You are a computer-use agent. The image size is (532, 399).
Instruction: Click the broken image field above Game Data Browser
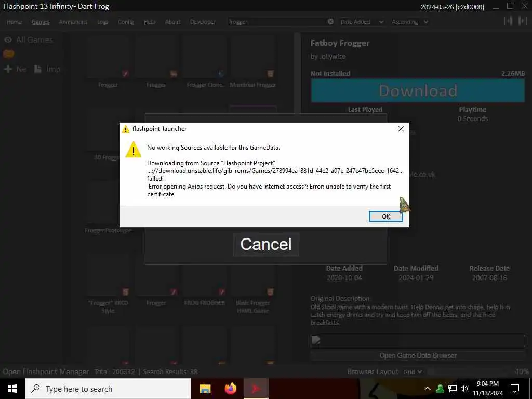click(418, 341)
